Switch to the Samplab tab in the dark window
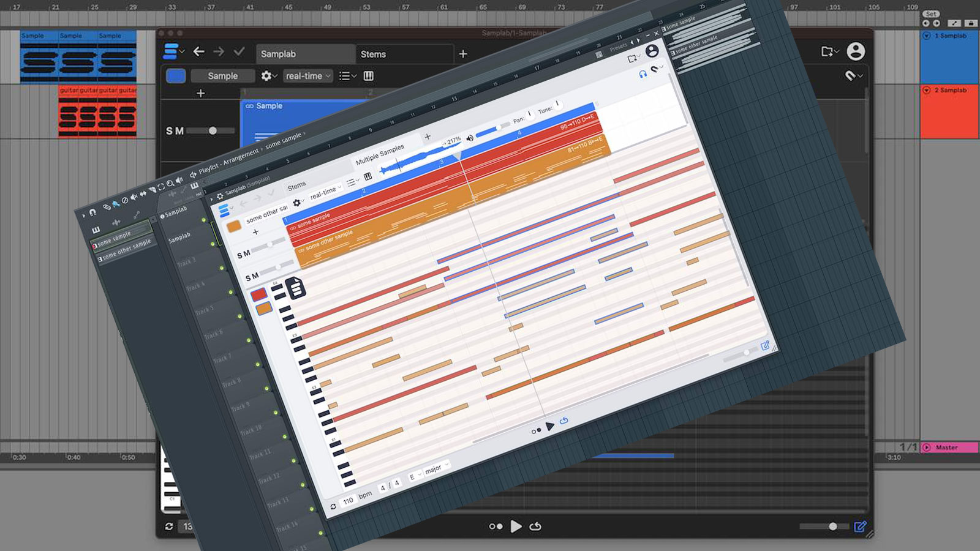 tap(304, 54)
